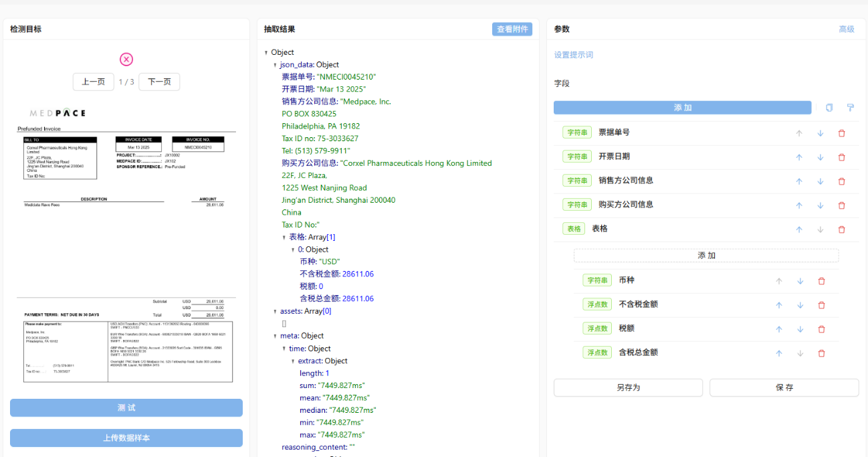Screen dimensions: 868x457
Task: Collapse the 表格 Array[1] node
Action: click(x=284, y=236)
